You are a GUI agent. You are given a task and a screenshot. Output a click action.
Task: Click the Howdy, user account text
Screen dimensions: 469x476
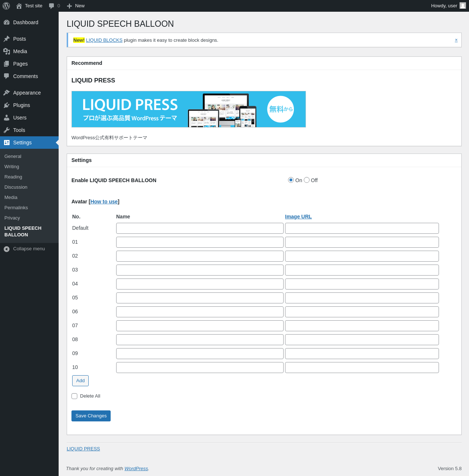tap(444, 6)
